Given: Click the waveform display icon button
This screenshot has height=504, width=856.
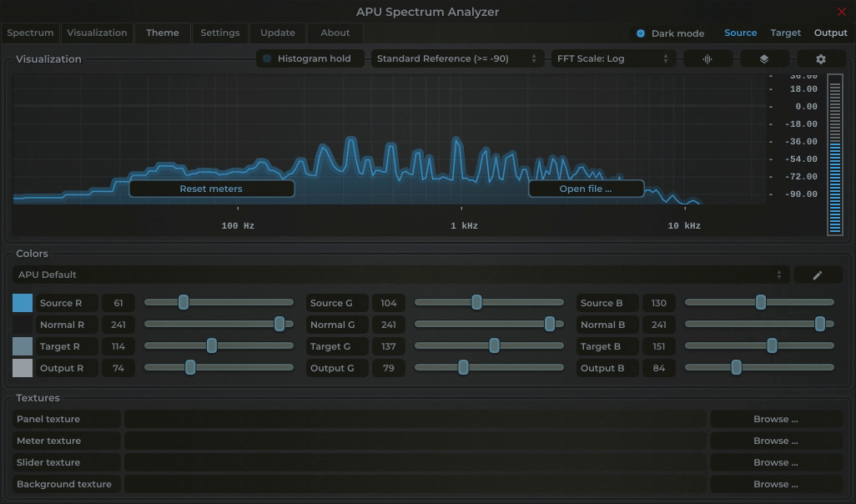Looking at the screenshot, I should click(x=707, y=59).
